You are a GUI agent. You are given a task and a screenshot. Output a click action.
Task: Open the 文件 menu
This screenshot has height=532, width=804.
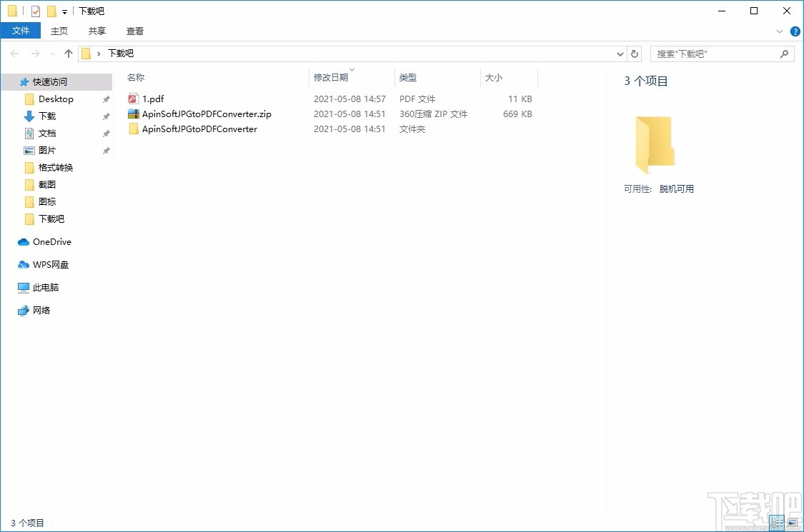click(x=21, y=31)
